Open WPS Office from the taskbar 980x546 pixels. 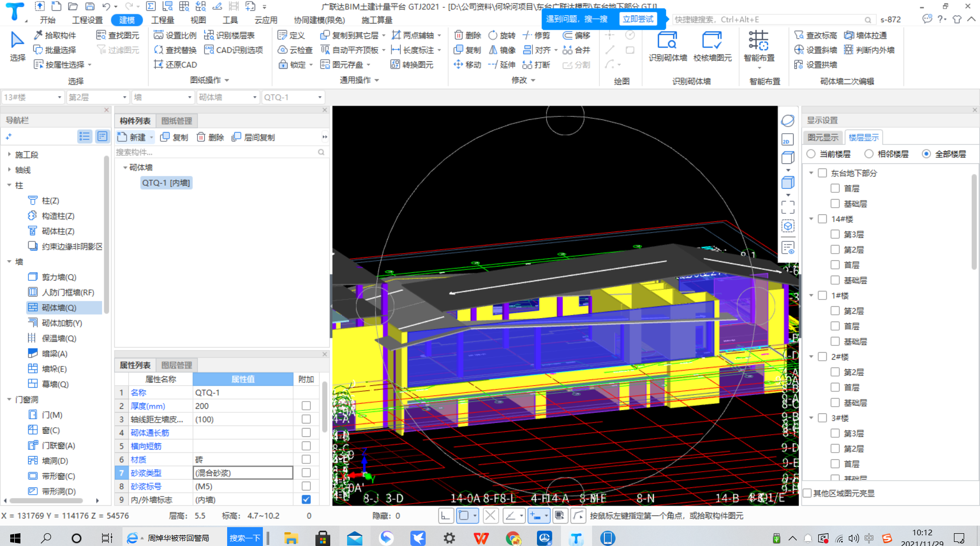tap(481, 538)
